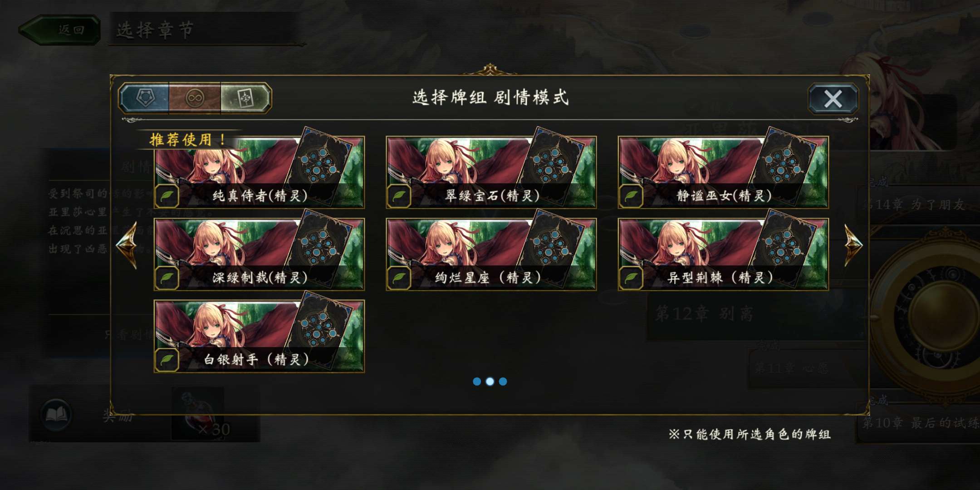Choose the 绚烂星座（精灵）deck
The height and width of the screenshot is (490, 980).
pos(491,254)
